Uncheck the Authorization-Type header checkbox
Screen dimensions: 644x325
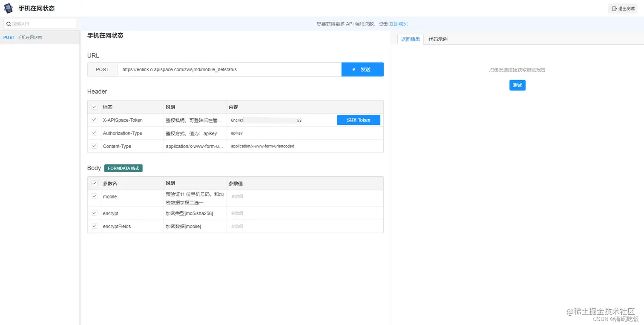click(94, 133)
